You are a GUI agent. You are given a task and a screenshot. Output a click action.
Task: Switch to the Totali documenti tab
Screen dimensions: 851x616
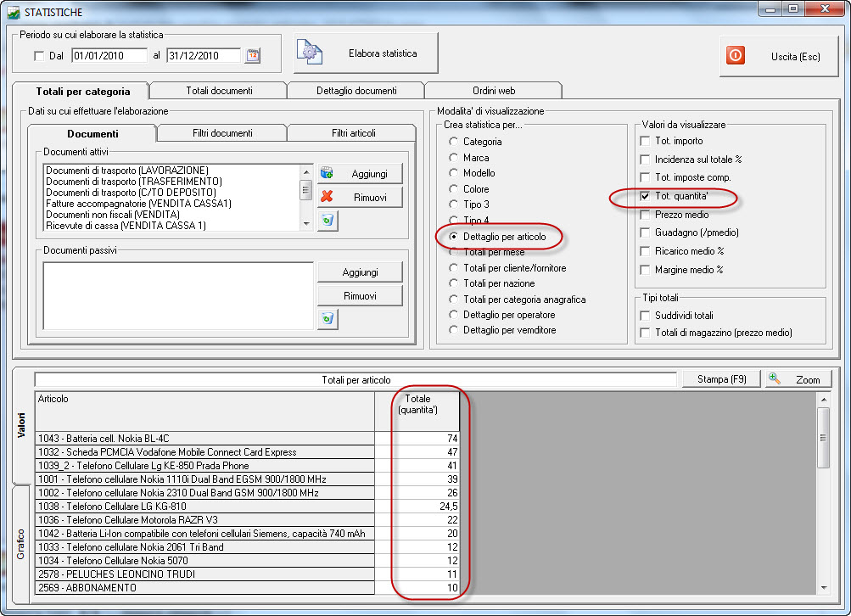click(x=219, y=91)
